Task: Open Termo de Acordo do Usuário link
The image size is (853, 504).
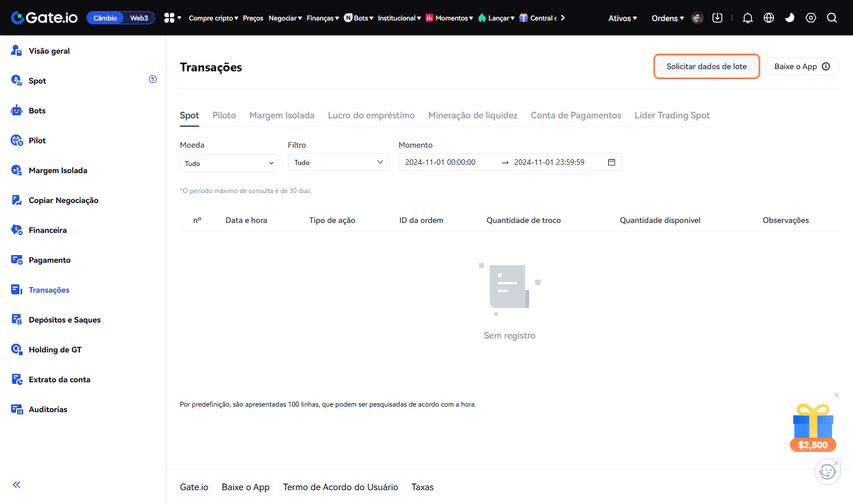Action: [x=340, y=487]
